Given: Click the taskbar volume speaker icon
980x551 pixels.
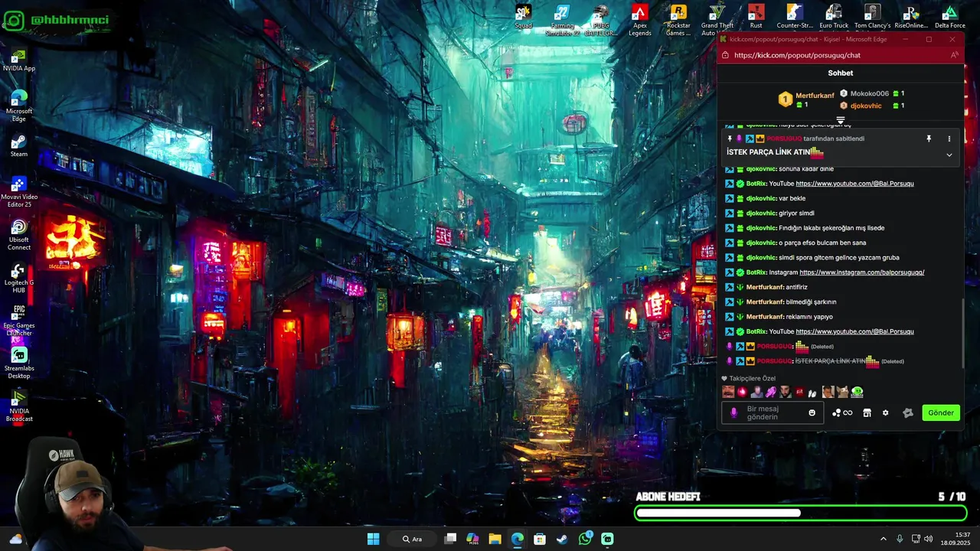Looking at the screenshot, I should (928, 539).
